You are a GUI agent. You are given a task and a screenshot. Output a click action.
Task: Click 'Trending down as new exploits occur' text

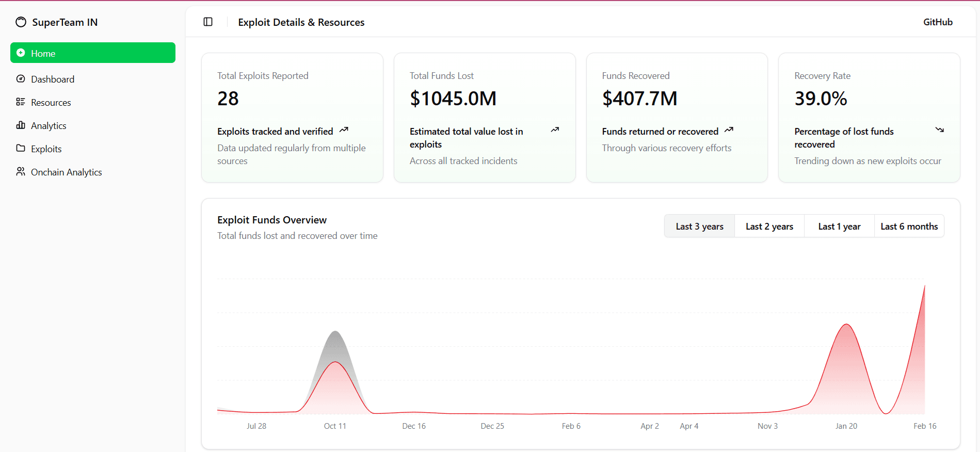pos(868,161)
